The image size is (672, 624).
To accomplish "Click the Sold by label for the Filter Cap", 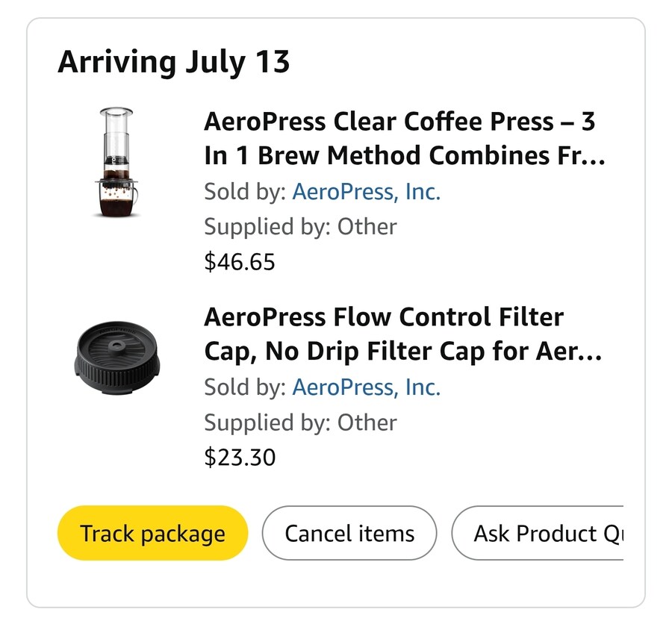I will [245, 387].
